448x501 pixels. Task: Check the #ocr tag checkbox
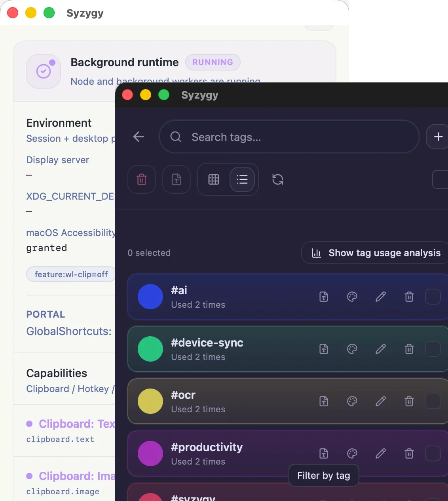pyautogui.click(x=433, y=401)
